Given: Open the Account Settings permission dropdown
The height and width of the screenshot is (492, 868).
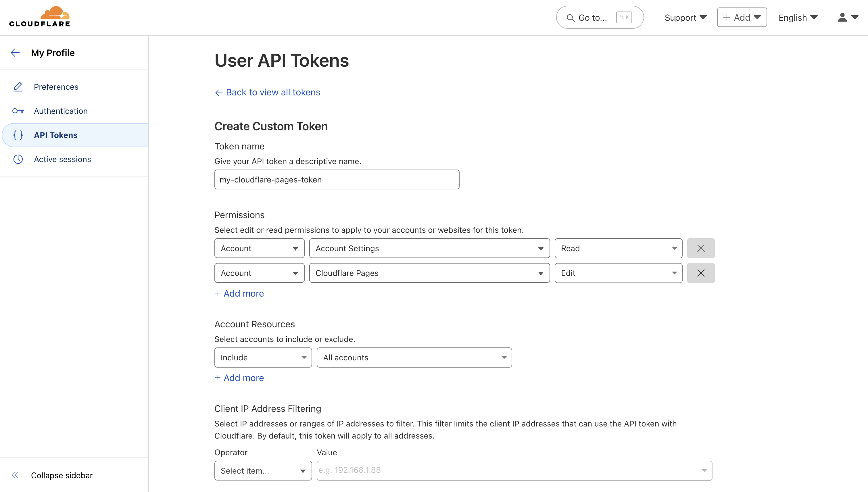Looking at the screenshot, I should 429,248.
